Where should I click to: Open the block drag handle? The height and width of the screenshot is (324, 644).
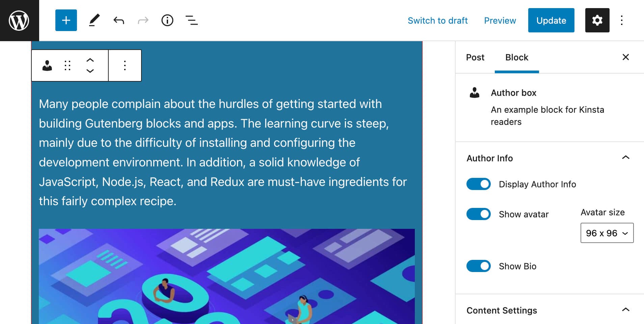(67, 65)
